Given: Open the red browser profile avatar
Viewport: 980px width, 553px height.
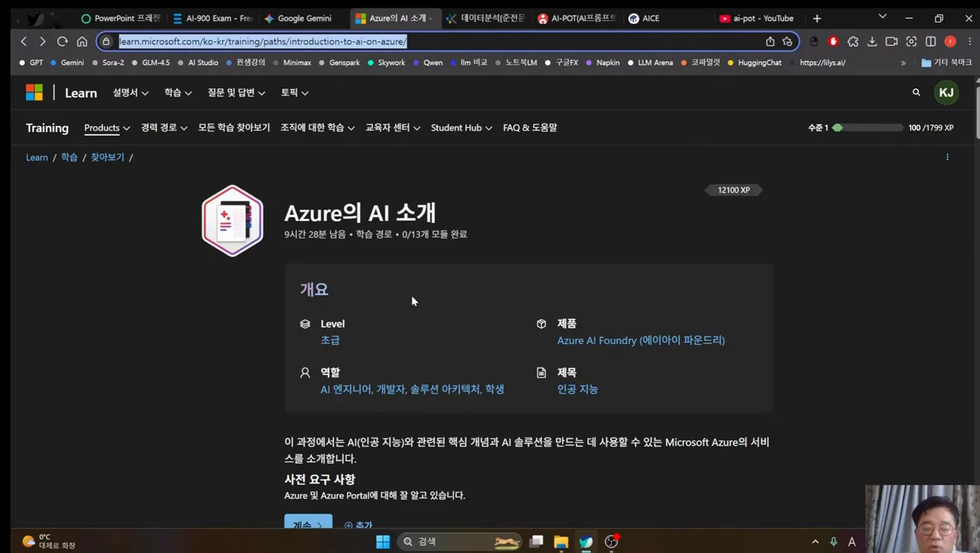Looking at the screenshot, I should pyautogui.click(x=950, y=41).
